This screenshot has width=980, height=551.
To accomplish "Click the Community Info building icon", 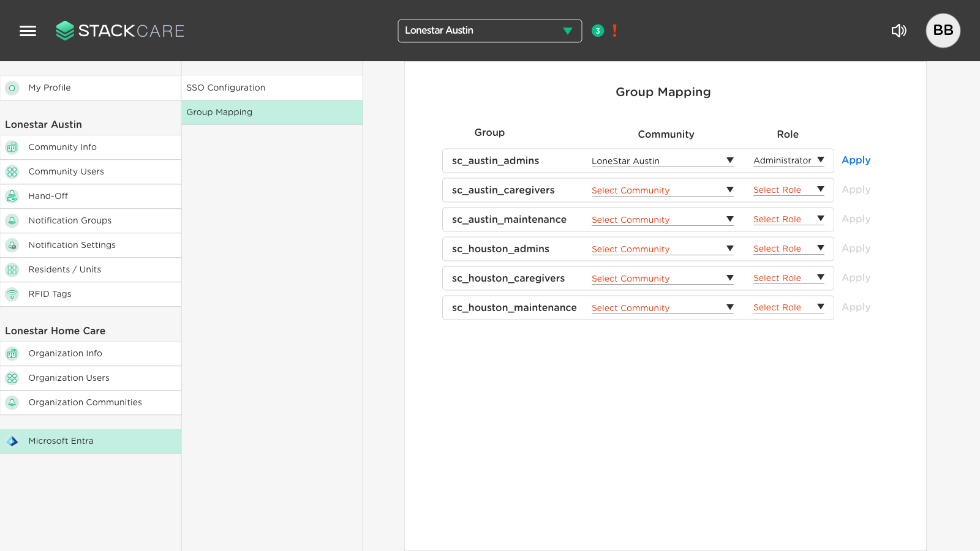I will coord(12,148).
